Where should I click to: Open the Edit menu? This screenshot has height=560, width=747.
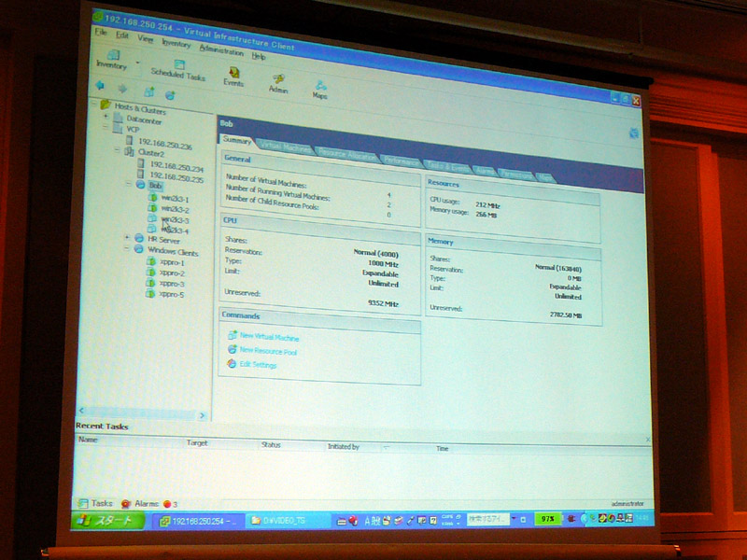coord(122,35)
